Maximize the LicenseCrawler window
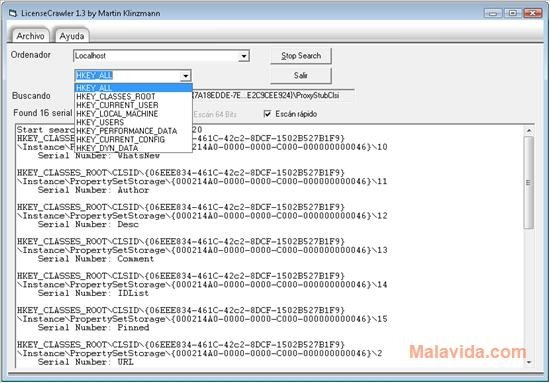 pos(513,13)
